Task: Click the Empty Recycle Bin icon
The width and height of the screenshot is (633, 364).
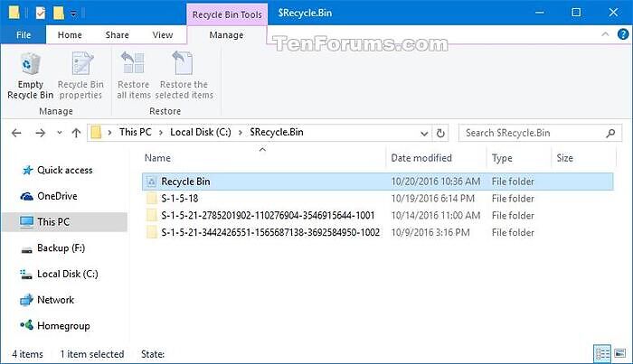Action: click(x=31, y=72)
